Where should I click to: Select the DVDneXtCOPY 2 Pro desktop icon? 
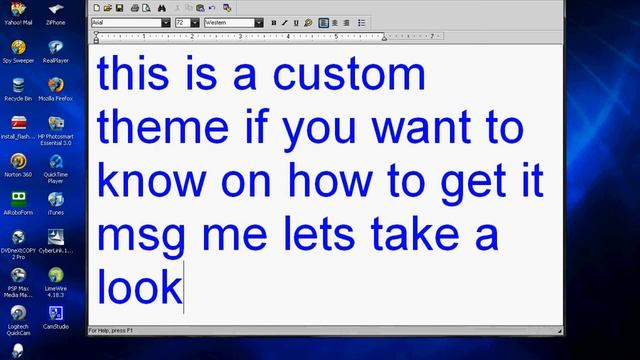pos(18,244)
